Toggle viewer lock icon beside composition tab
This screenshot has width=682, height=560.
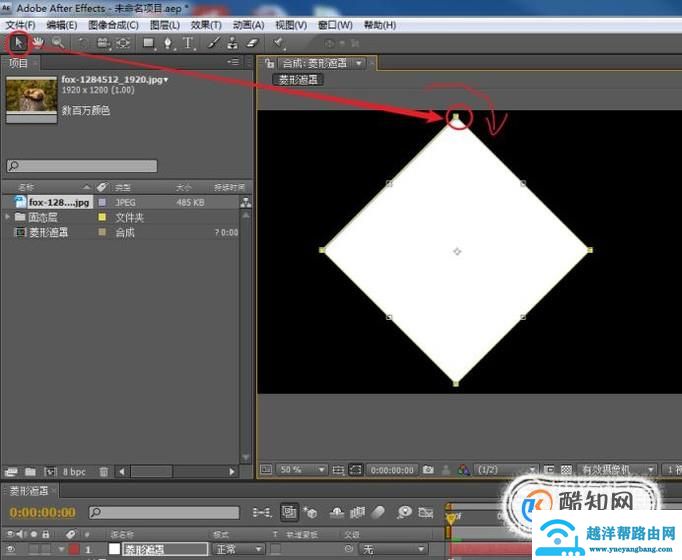270,63
